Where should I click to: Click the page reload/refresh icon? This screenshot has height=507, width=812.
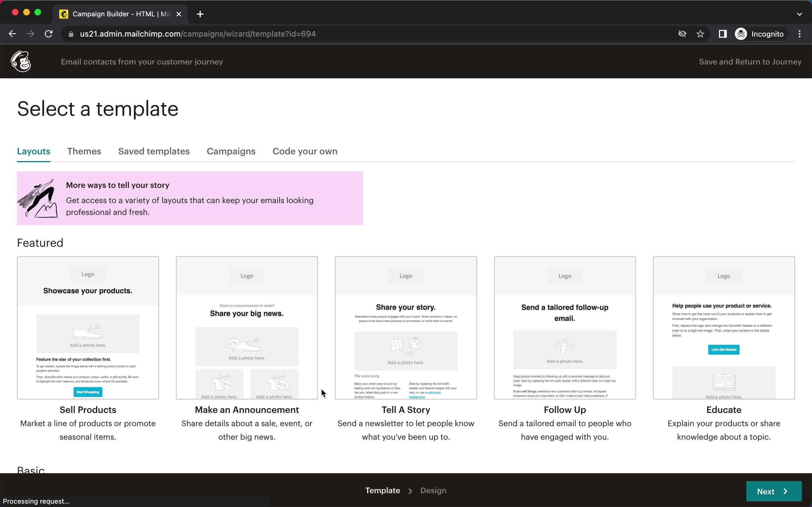(x=49, y=34)
